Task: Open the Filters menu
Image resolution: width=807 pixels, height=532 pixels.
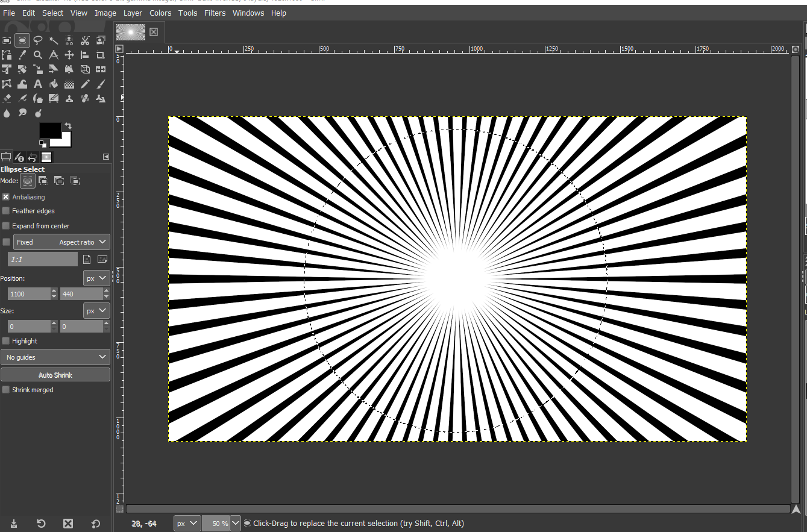Action: [x=215, y=13]
